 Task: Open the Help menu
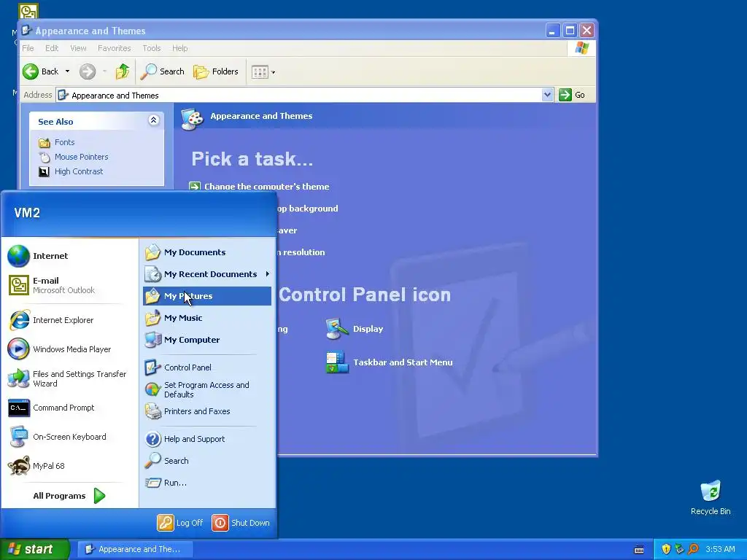click(180, 48)
